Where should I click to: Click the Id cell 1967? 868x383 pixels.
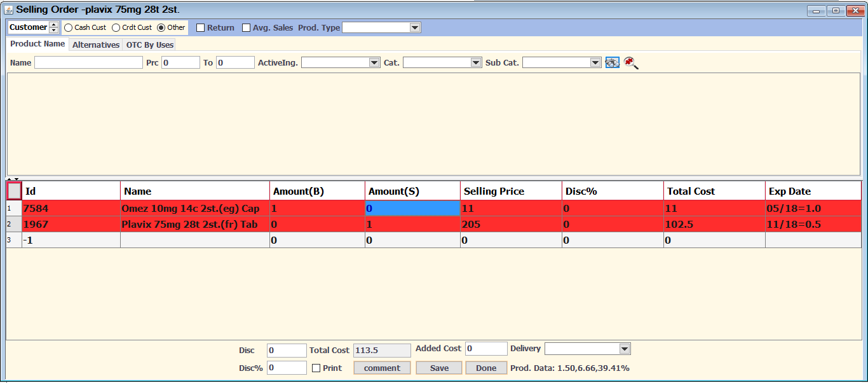click(x=71, y=224)
